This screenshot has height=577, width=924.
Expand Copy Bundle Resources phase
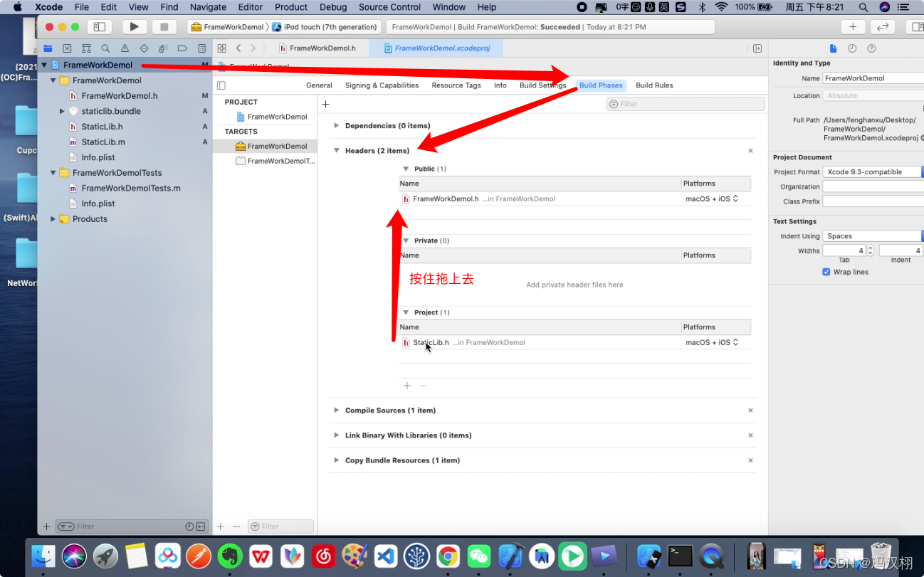[x=336, y=460]
